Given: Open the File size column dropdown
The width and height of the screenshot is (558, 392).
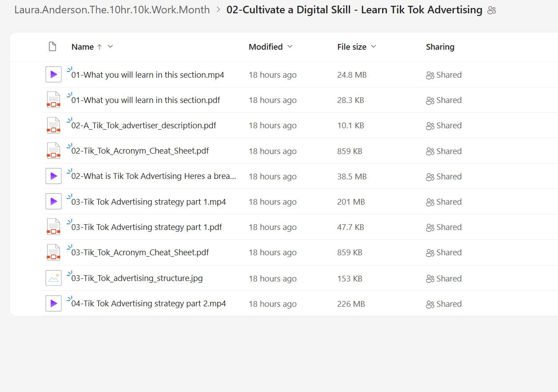Looking at the screenshot, I should (x=374, y=47).
